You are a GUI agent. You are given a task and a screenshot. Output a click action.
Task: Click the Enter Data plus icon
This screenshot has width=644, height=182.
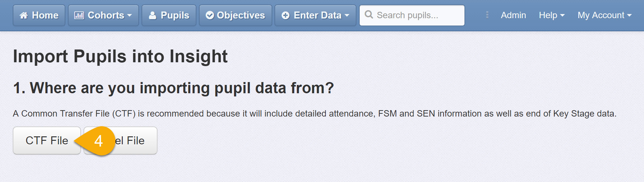286,15
